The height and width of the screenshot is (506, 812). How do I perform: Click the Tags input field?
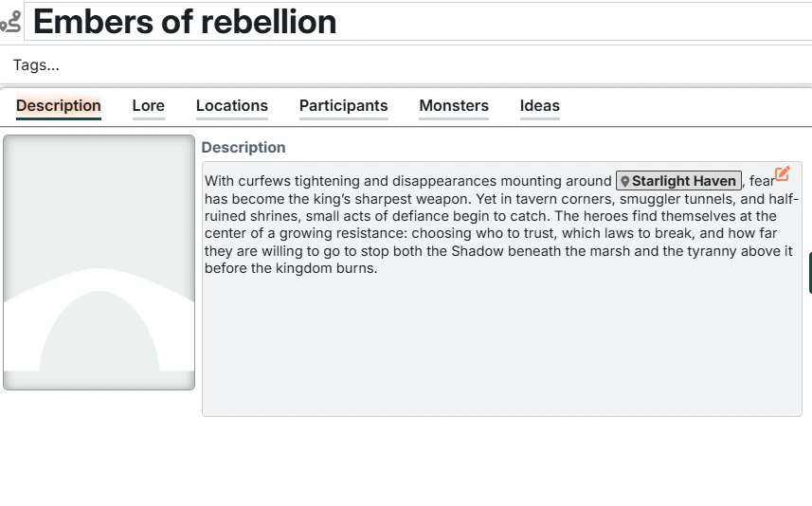tap(284, 65)
